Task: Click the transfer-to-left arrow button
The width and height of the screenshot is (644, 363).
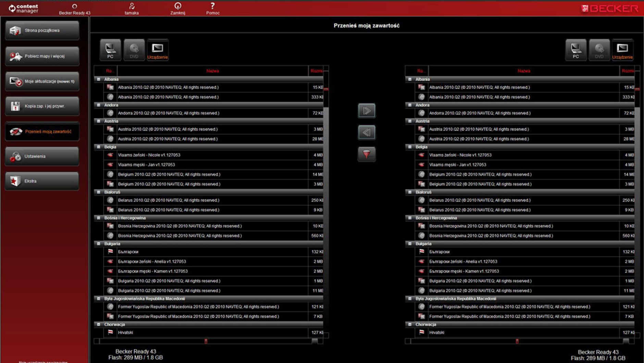Action: pos(367,132)
